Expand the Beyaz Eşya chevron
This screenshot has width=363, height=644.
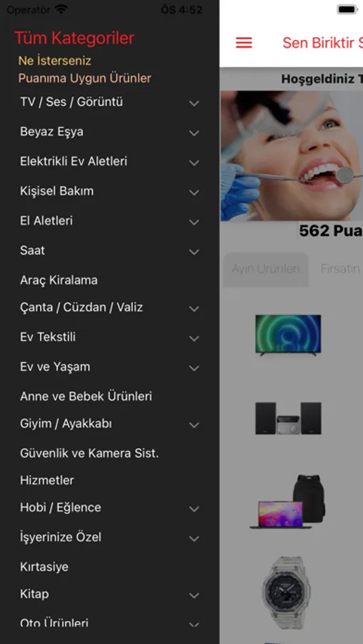194,132
